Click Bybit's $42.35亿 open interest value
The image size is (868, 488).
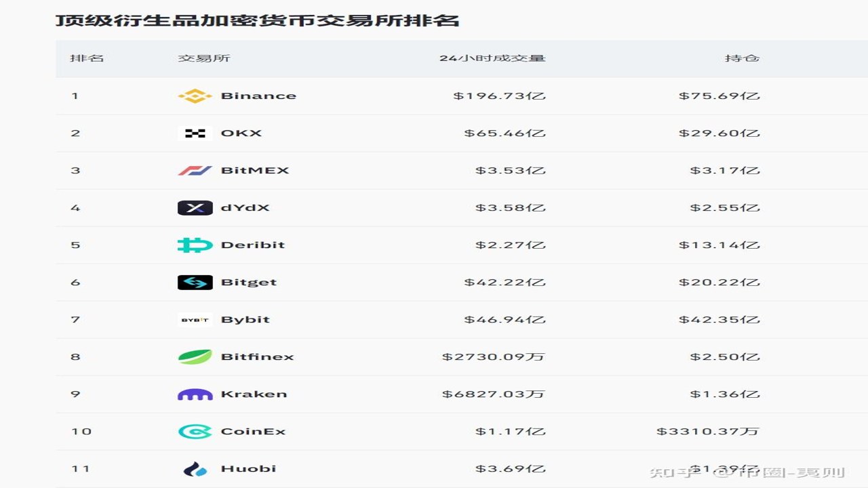pos(719,320)
